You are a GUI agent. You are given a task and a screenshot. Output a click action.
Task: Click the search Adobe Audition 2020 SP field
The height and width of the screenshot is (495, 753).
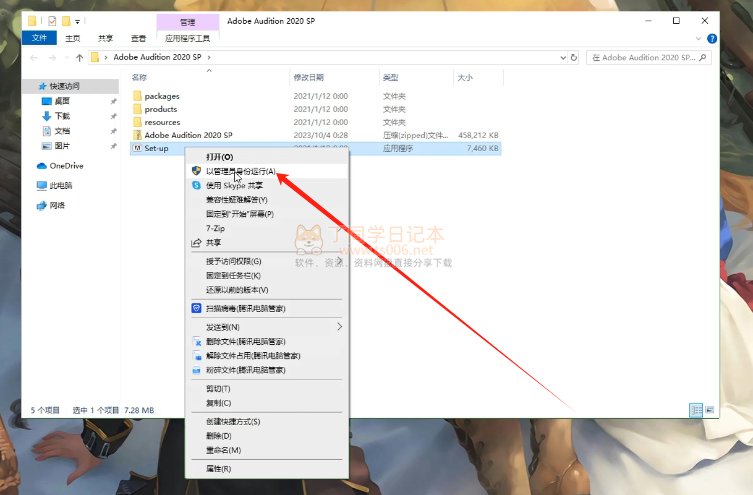648,58
